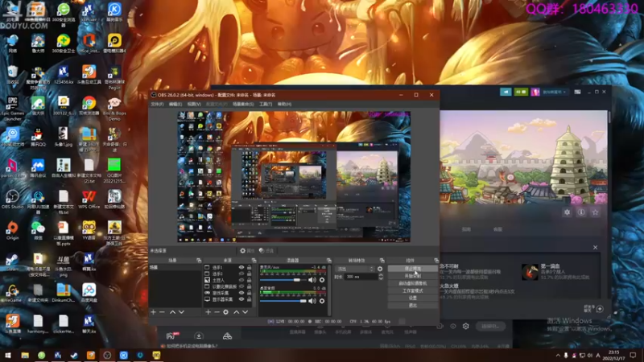Adjust the 桌面音频 volume slider
644x362 pixels.
click(283, 301)
